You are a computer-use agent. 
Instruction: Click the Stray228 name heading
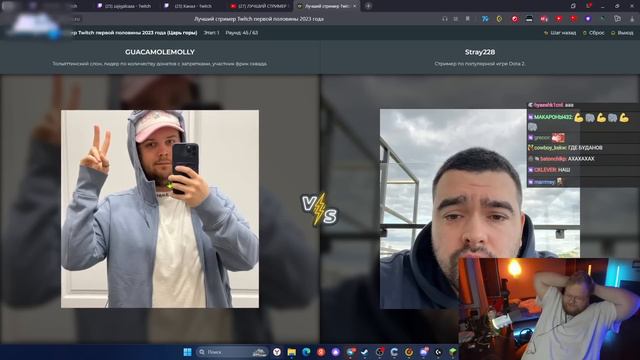click(480, 52)
